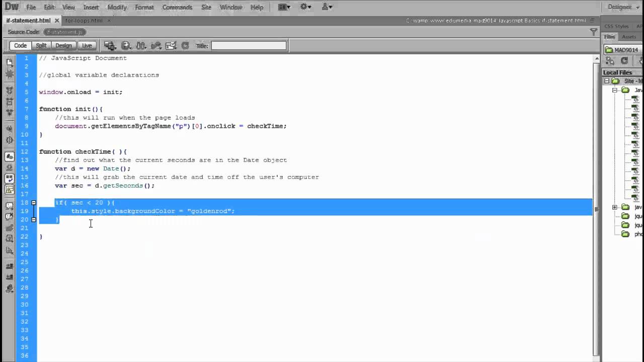Open the CSS Styles panel tab
644x362 pixels.
[616, 26]
